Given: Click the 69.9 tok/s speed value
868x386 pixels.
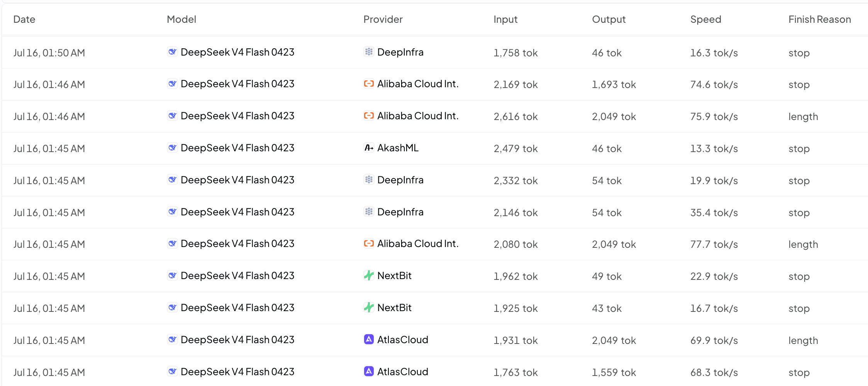Looking at the screenshot, I should point(714,340).
